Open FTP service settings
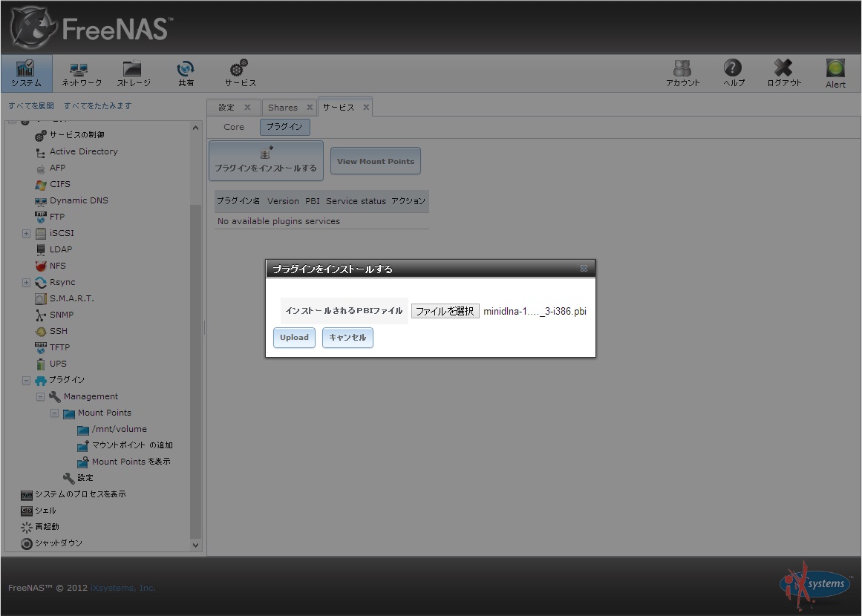Image resolution: width=862 pixels, height=616 pixels. pos(56,217)
